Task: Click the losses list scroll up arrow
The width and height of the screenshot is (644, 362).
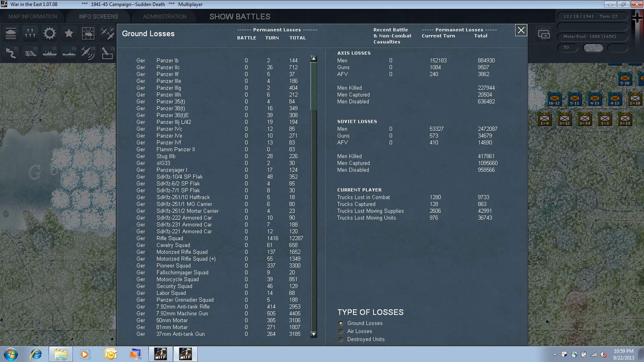Action: pos(314,59)
